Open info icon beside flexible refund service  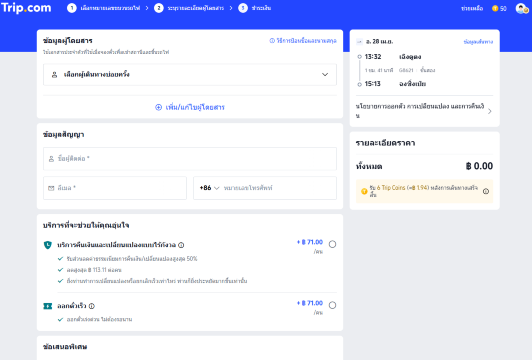[x=181, y=245]
